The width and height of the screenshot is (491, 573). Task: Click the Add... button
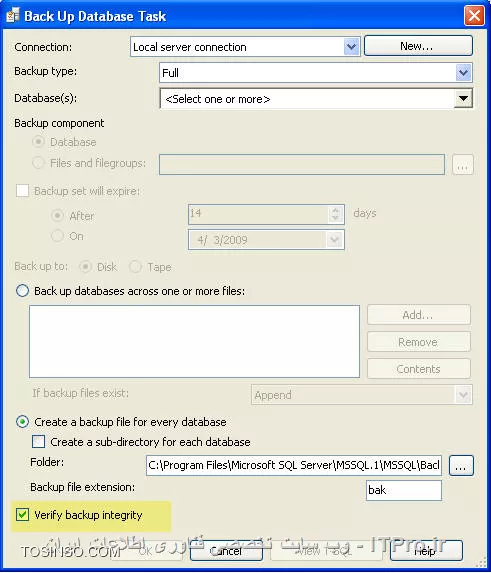419,315
